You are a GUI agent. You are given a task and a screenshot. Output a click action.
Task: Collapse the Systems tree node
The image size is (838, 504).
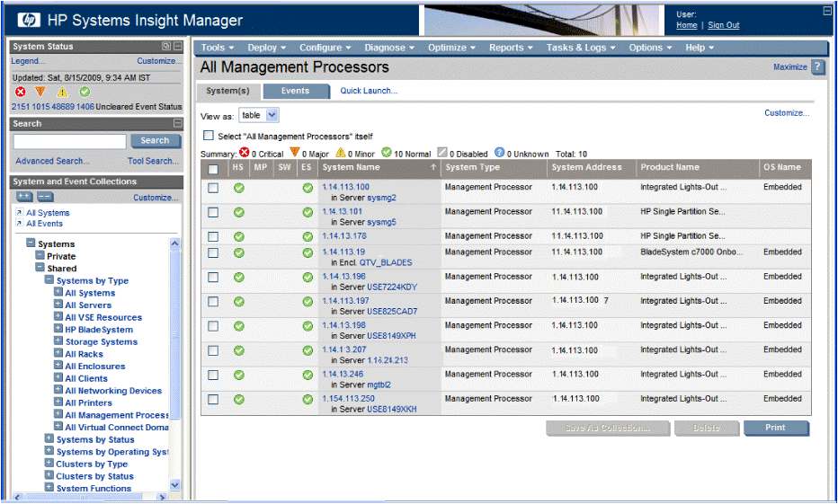click(31, 243)
